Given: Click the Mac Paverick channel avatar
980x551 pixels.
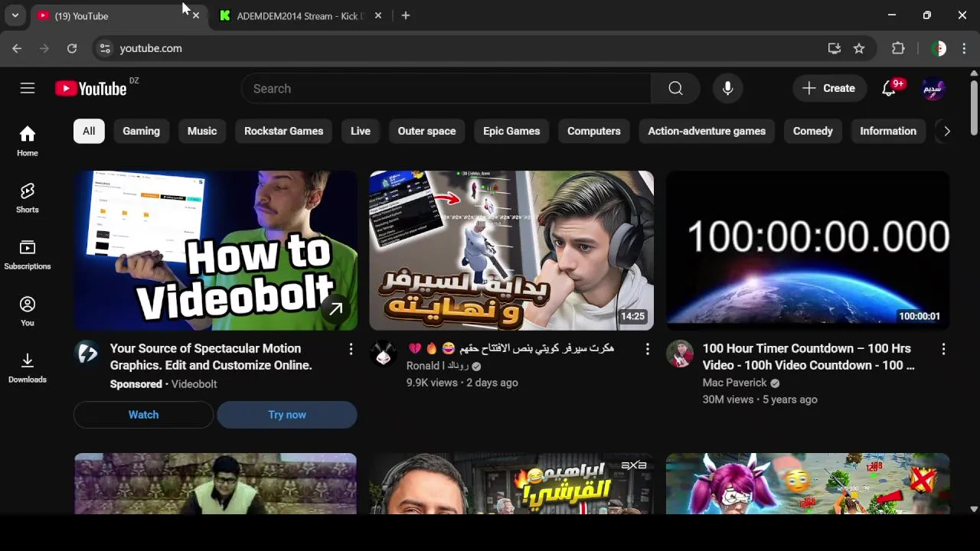Looking at the screenshot, I should (x=680, y=354).
